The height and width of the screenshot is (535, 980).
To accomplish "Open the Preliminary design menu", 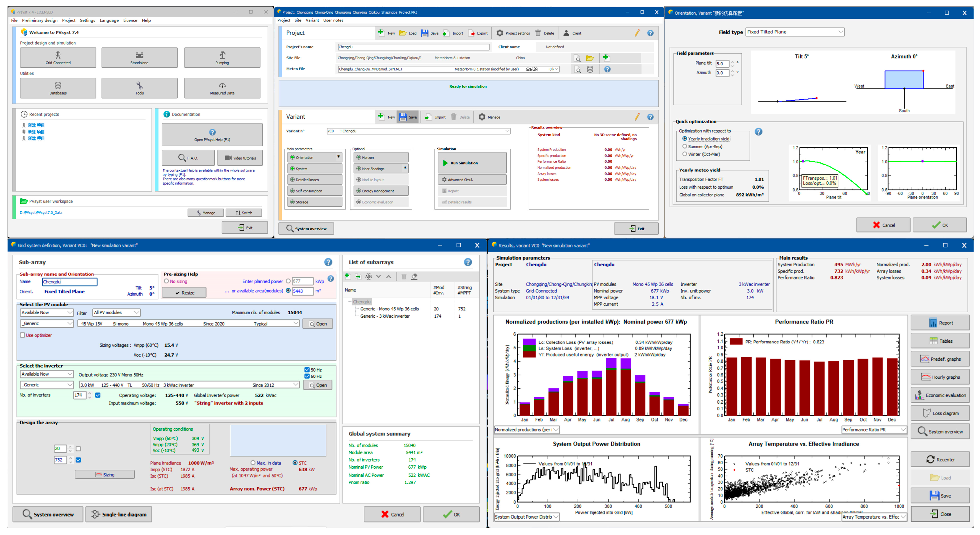I will (x=39, y=21).
